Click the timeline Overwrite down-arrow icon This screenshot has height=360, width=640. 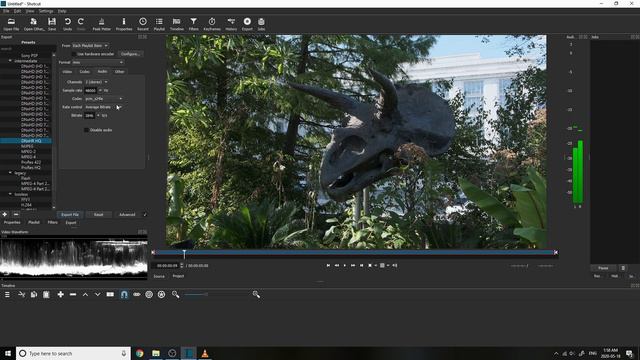tap(98, 294)
